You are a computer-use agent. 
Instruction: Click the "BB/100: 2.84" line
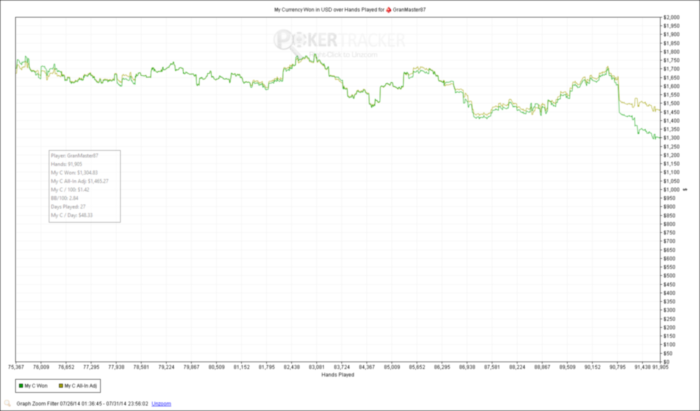65,198
